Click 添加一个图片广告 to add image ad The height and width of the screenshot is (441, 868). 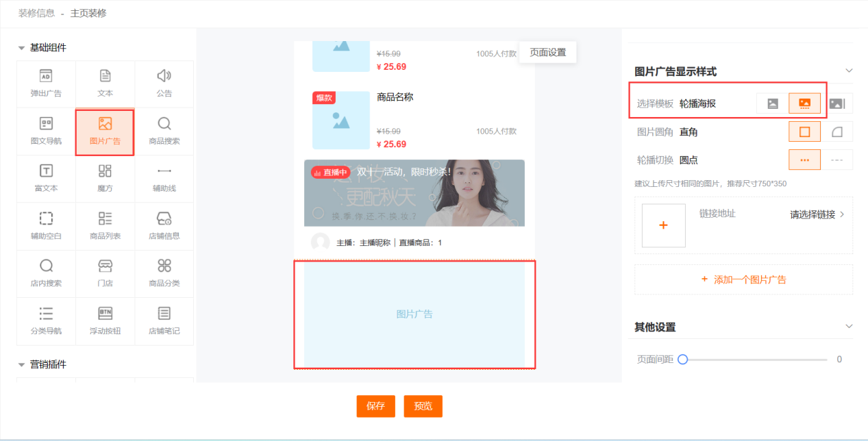[743, 279]
